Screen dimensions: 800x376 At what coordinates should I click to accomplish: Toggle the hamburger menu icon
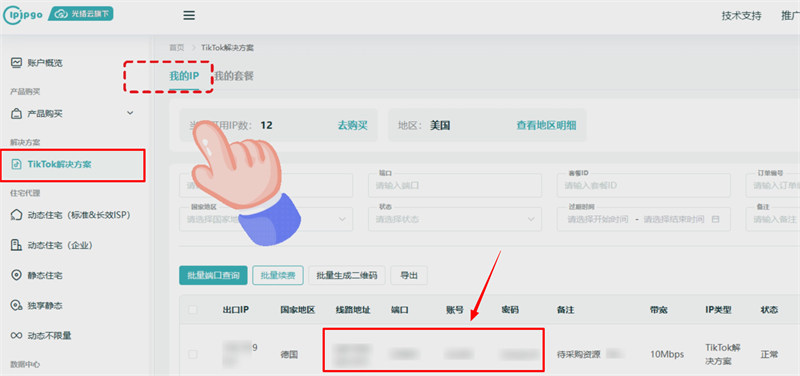[x=189, y=15]
